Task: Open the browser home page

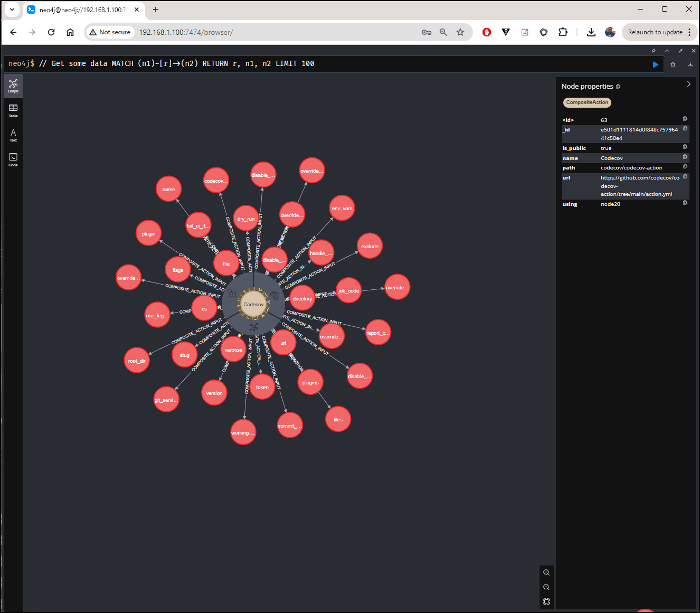Action: tap(70, 32)
